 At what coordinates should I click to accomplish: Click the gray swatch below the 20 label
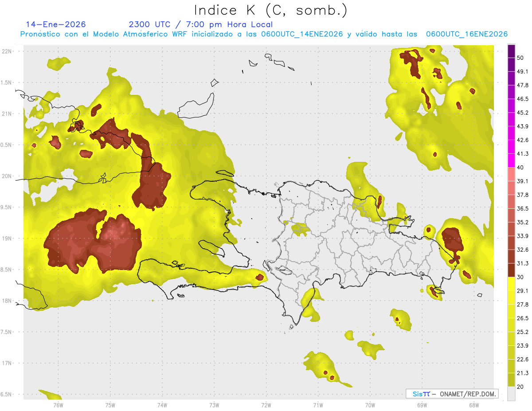pyautogui.click(x=511, y=394)
